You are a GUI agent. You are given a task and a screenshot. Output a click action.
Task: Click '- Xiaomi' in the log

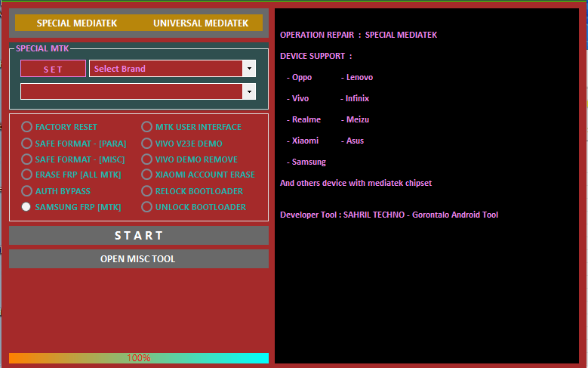tap(303, 141)
